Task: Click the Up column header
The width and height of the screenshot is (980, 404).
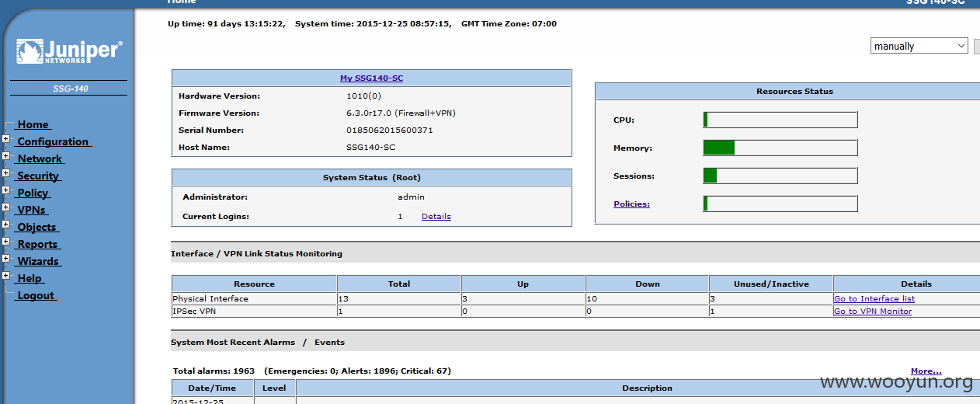Action: point(523,284)
